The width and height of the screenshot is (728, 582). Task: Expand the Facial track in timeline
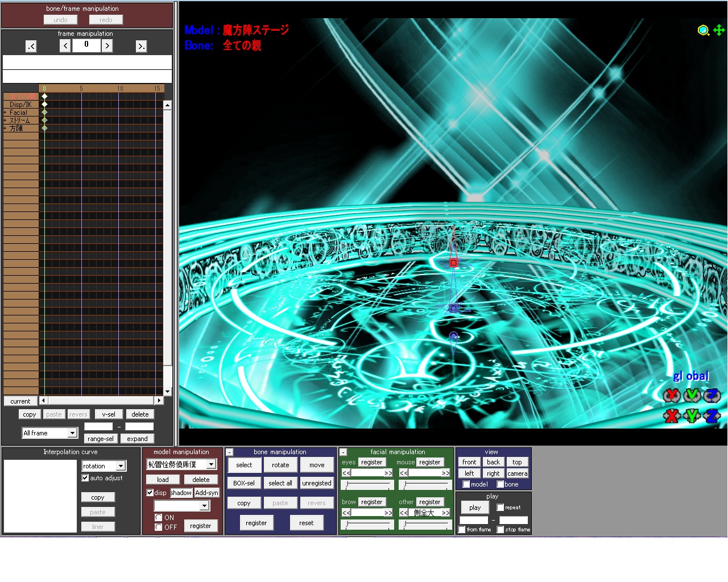5,113
